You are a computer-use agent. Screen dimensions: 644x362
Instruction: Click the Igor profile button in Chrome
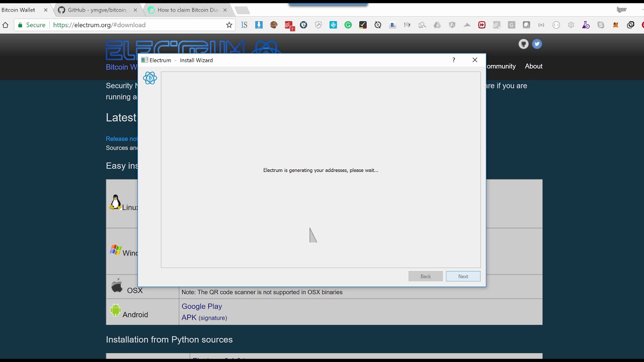pyautogui.click(x=621, y=10)
